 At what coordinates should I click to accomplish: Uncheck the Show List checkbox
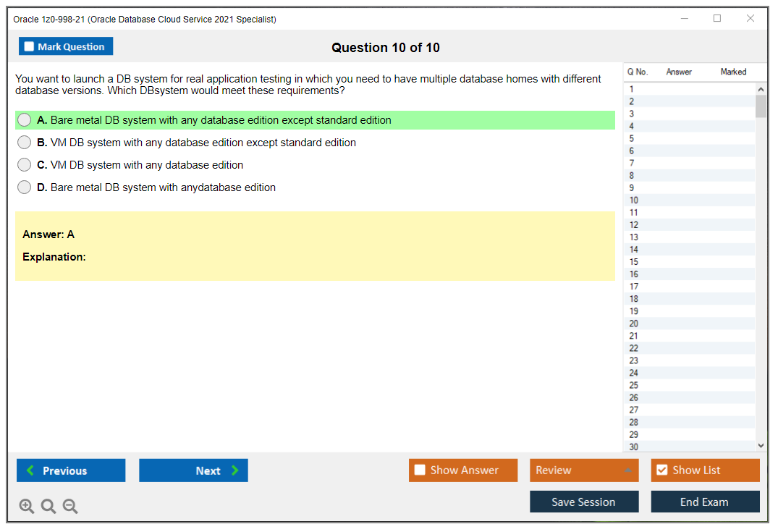click(x=661, y=470)
